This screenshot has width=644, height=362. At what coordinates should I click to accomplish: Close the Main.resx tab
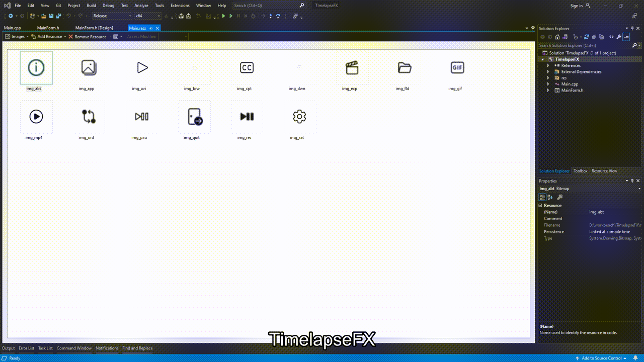(157, 28)
